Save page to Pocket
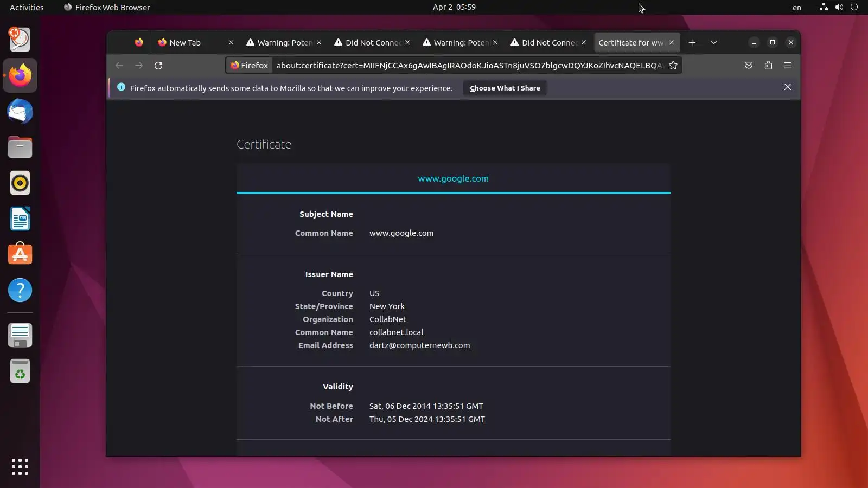The height and width of the screenshot is (488, 868). pyautogui.click(x=749, y=66)
